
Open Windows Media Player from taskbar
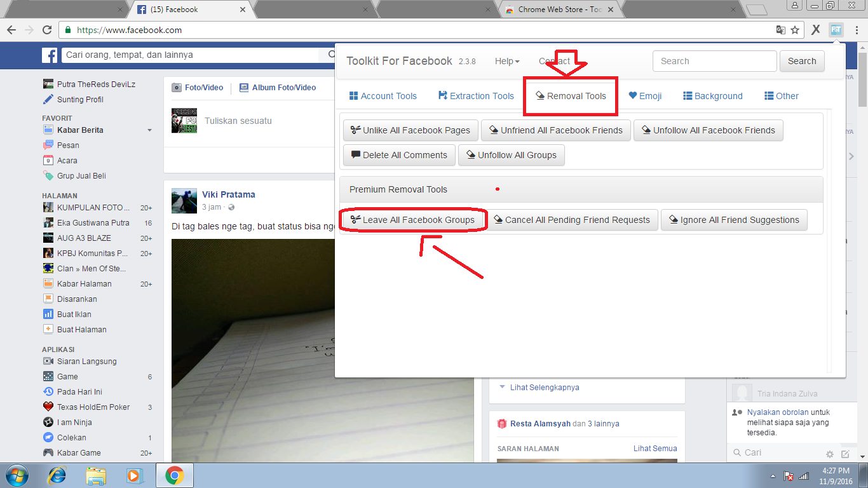pyautogui.click(x=134, y=475)
